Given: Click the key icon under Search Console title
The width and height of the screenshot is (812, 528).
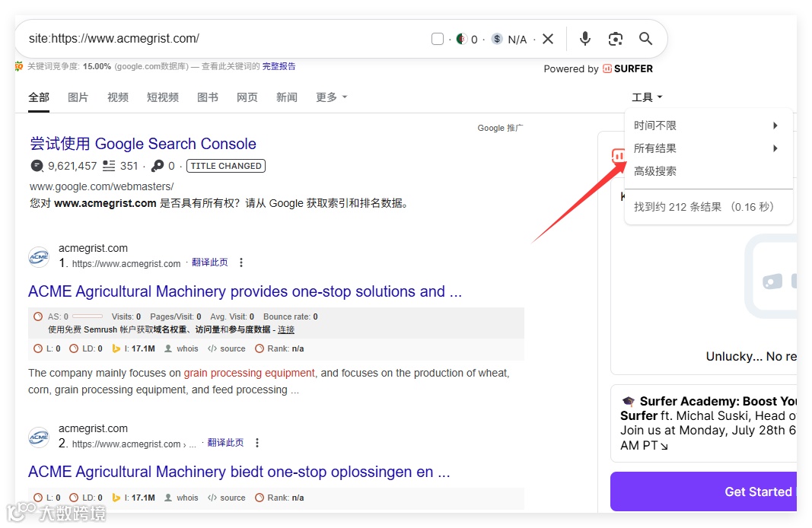Looking at the screenshot, I should [x=158, y=166].
